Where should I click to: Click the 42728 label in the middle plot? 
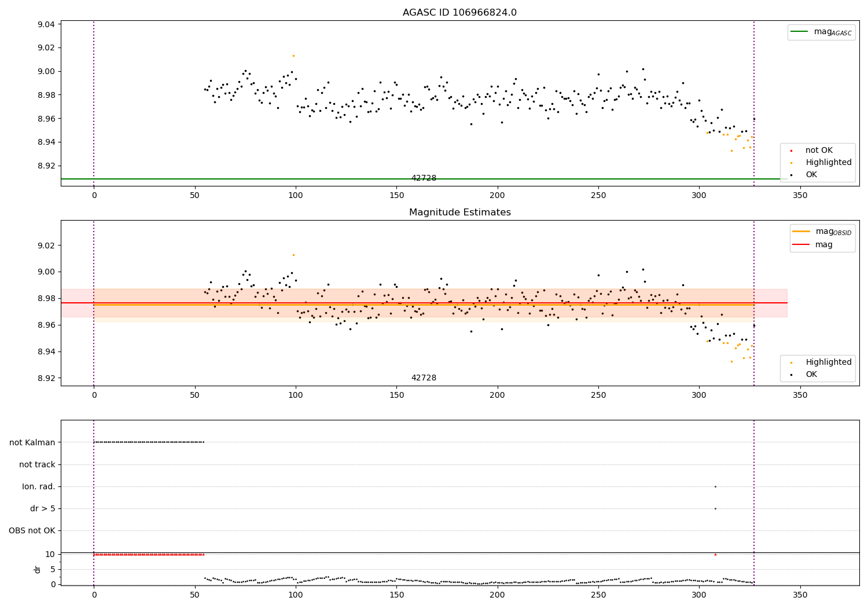pos(424,378)
